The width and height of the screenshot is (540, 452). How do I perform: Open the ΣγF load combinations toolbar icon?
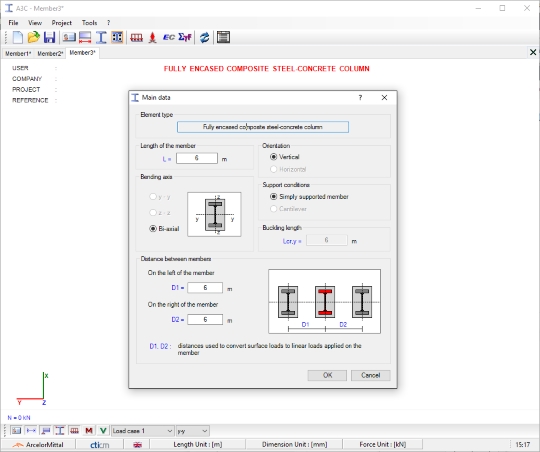185,37
